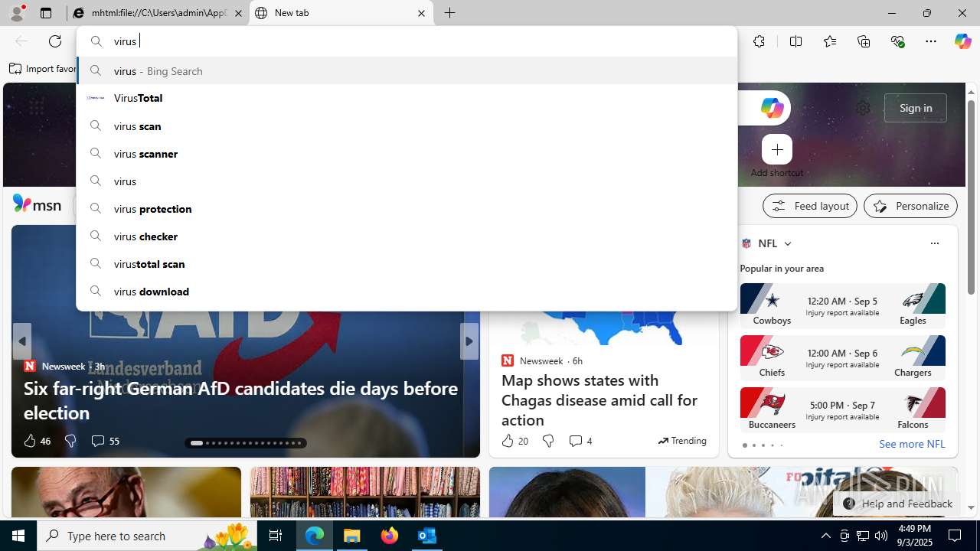Select 'virus protection' suggestion
The height and width of the screenshot is (551, 980).
(x=407, y=208)
